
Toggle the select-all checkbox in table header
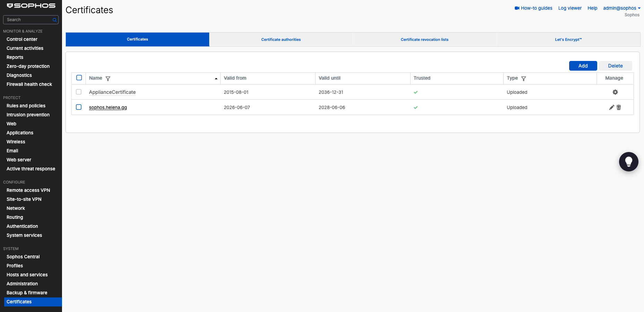79,78
